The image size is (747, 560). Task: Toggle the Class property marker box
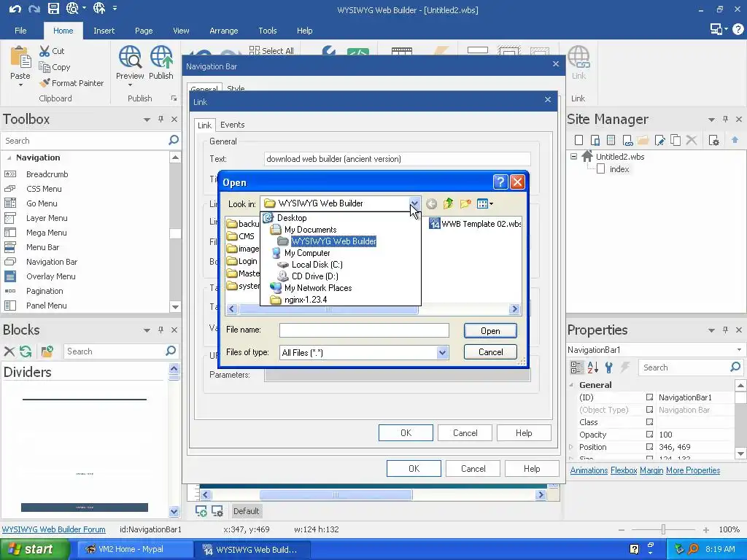(649, 422)
